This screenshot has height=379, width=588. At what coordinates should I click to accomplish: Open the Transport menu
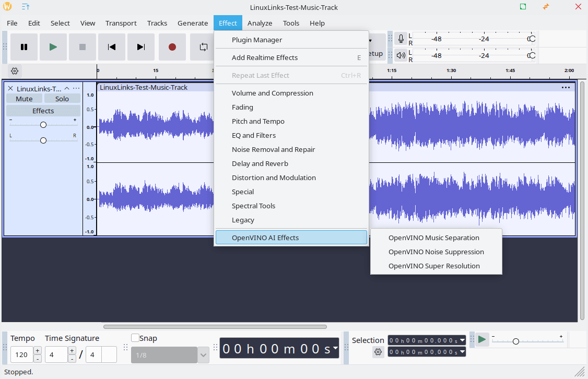121,23
